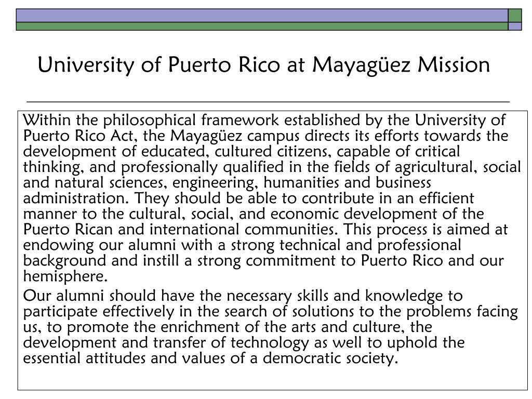Click the word 'Mayagüez' in the title
Screen dimensions: 532x399
pos(362,65)
